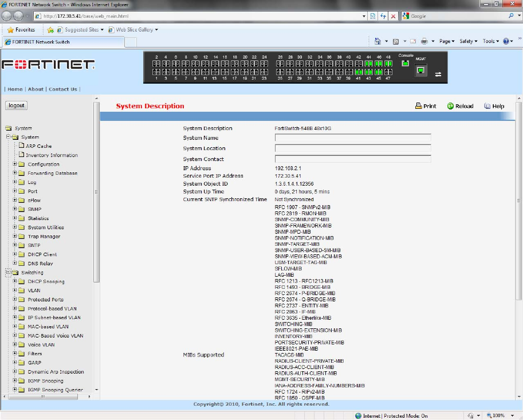Open the Tools menu

491,41
